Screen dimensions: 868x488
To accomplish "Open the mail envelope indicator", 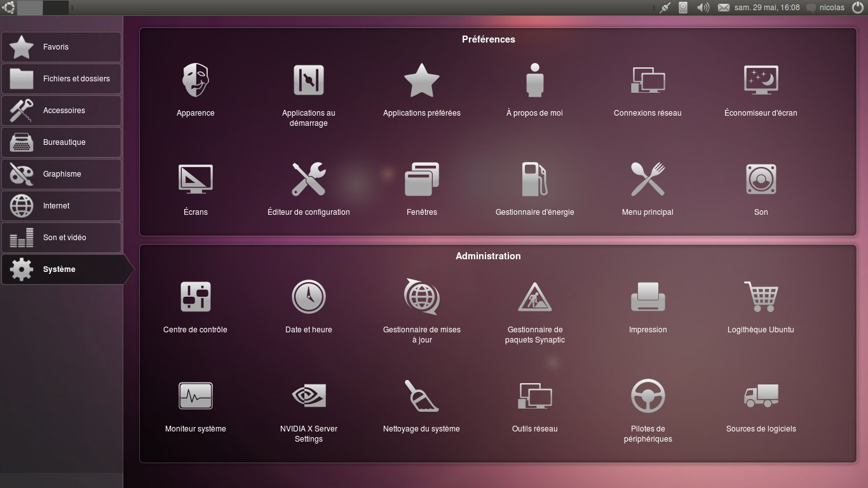I will pyautogui.click(x=723, y=8).
